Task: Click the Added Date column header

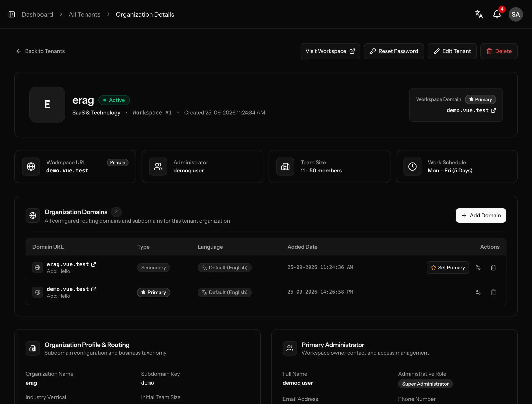Action: (302, 247)
